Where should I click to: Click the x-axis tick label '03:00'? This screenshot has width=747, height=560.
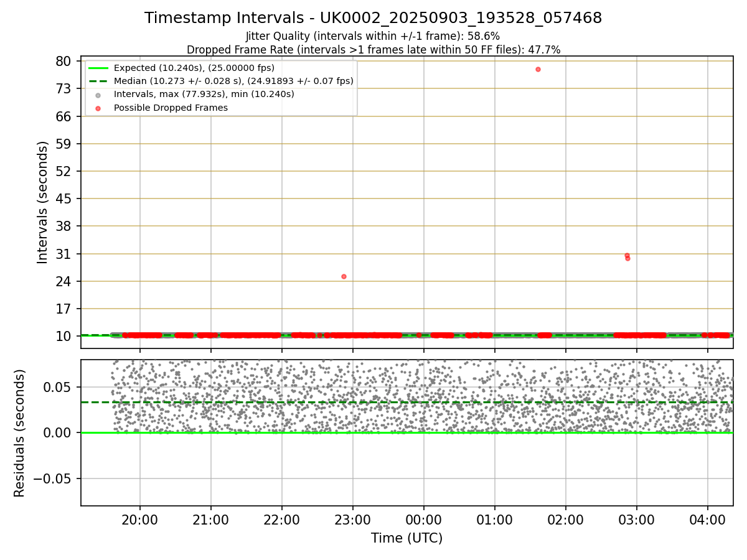pos(637,520)
